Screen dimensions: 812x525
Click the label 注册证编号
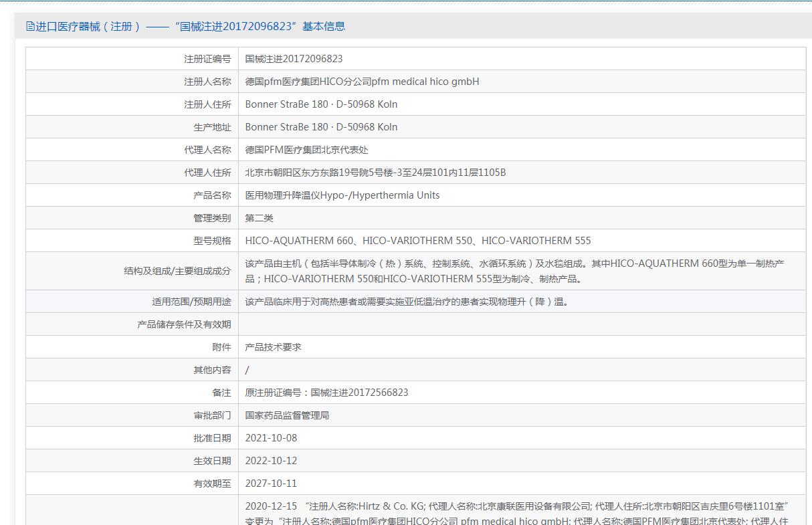tap(207, 59)
